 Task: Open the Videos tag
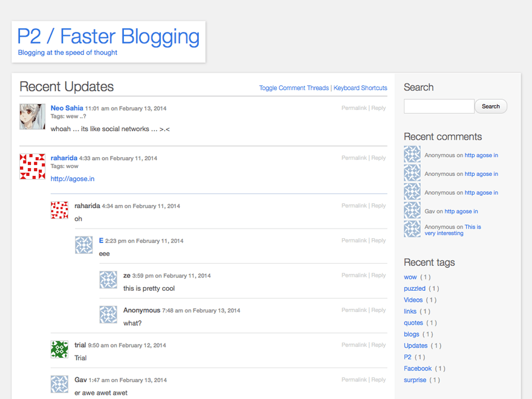pyautogui.click(x=413, y=300)
